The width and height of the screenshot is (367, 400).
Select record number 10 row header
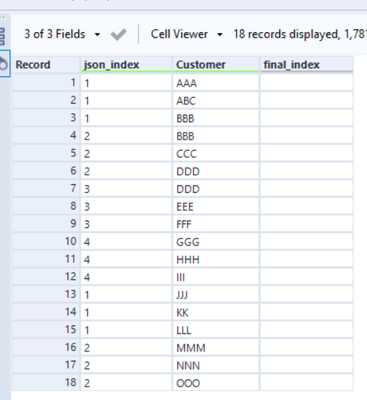point(46,242)
